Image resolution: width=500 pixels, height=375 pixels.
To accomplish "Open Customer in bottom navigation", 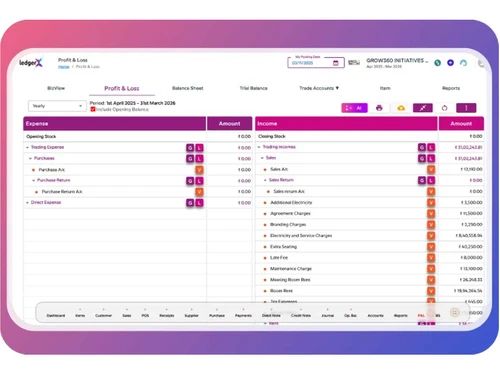I will pos(103,315).
